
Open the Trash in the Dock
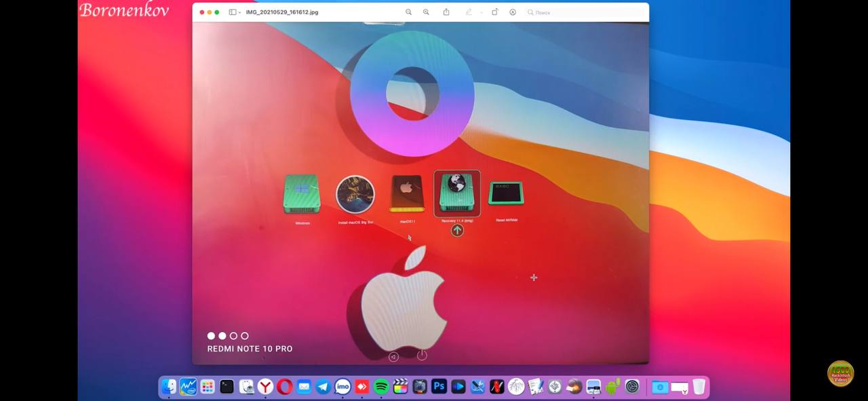point(698,387)
